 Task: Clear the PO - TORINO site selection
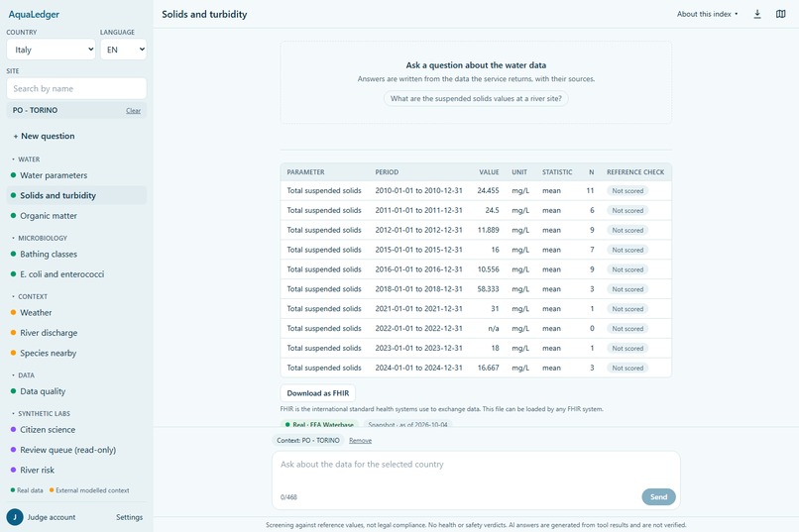point(133,111)
